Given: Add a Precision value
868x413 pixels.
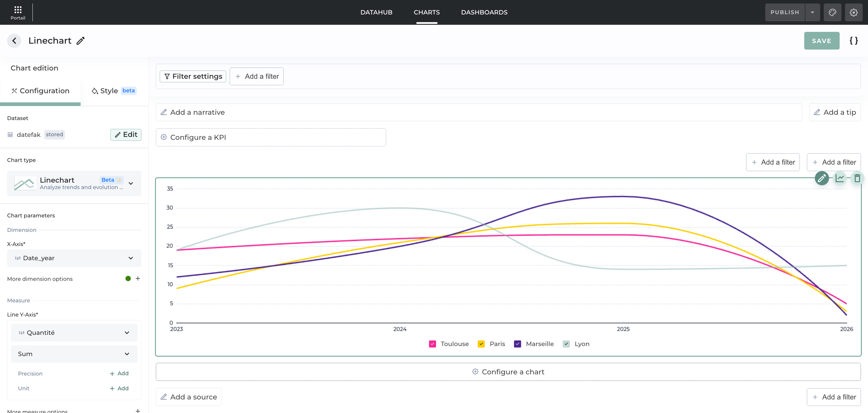Looking at the screenshot, I should point(119,373).
